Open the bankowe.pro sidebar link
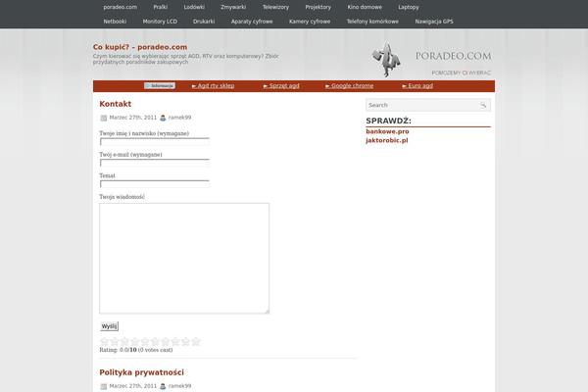 pos(387,131)
